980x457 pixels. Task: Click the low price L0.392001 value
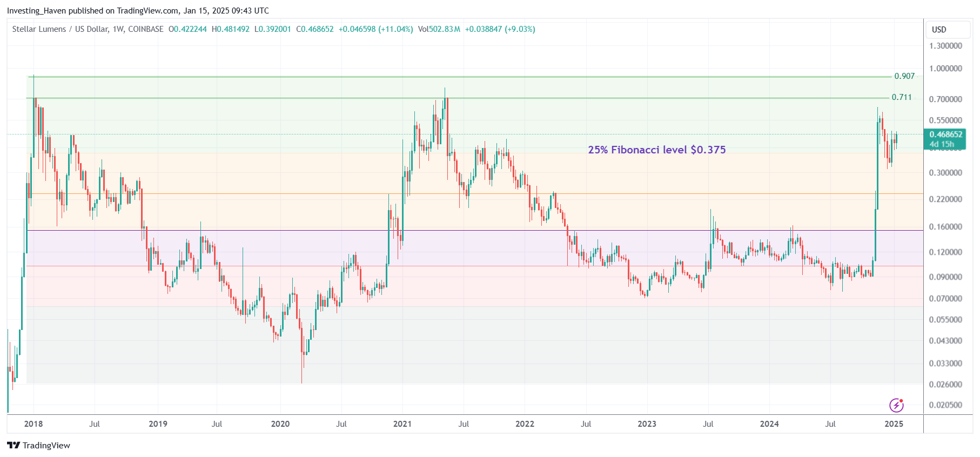273,29
